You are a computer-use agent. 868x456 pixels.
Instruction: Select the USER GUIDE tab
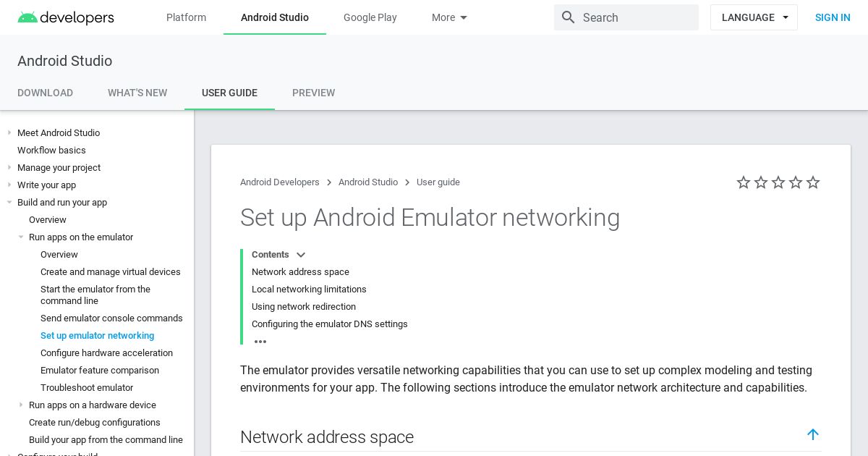pyautogui.click(x=229, y=93)
